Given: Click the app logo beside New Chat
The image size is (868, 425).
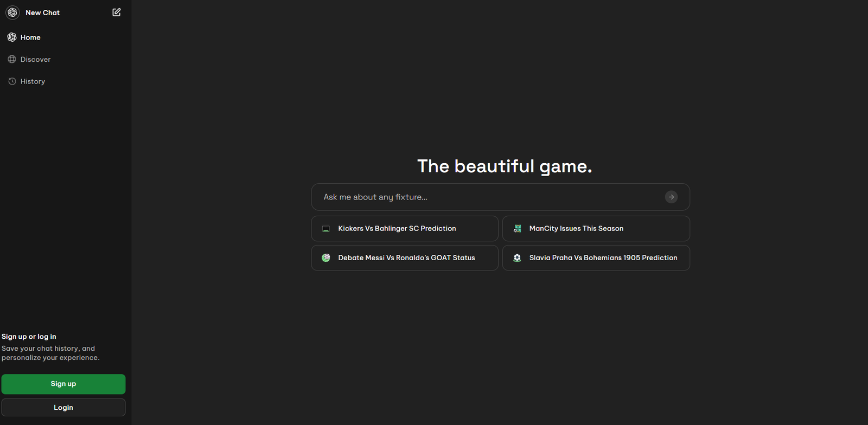Looking at the screenshot, I should 12,12.
